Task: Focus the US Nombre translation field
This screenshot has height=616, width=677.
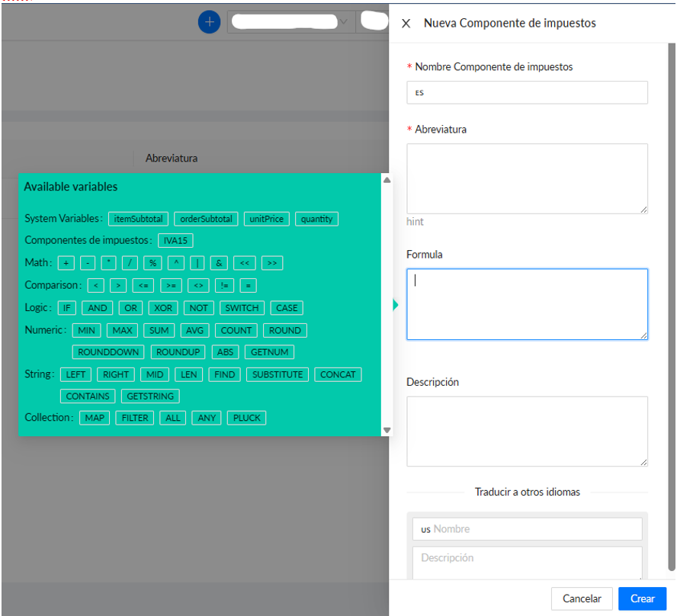Action: [x=527, y=529]
